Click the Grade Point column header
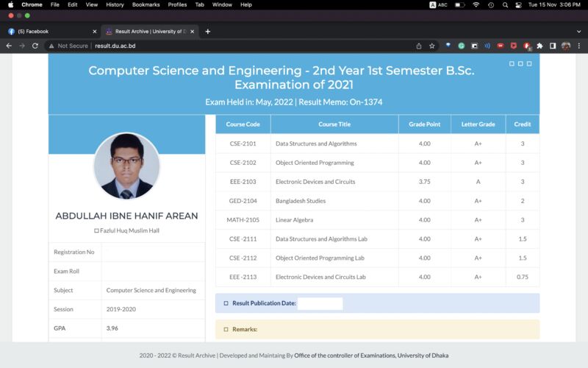 [425, 124]
